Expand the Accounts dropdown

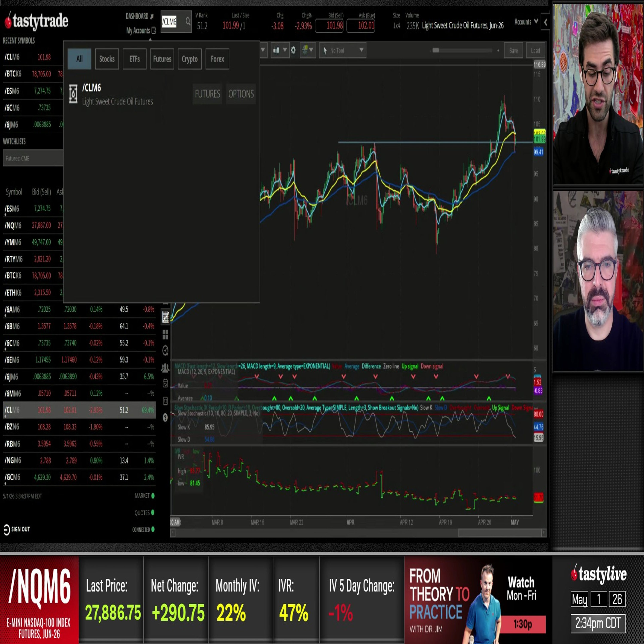tap(526, 22)
